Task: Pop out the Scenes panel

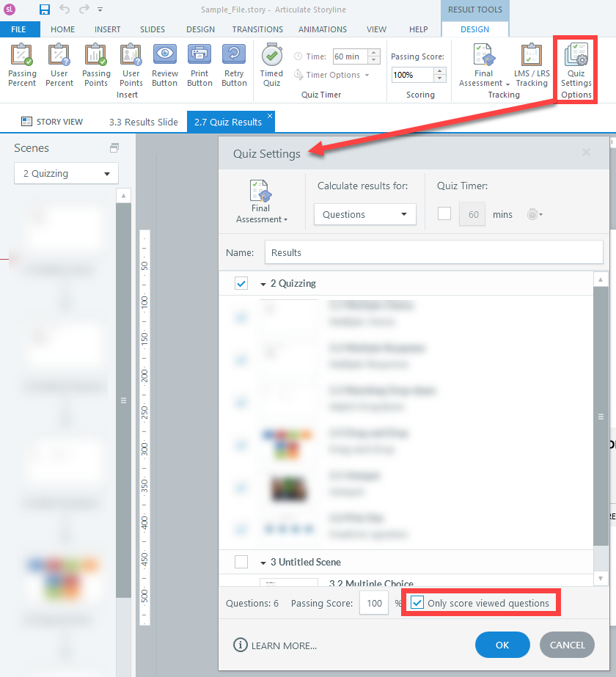Action: pyautogui.click(x=114, y=148)
